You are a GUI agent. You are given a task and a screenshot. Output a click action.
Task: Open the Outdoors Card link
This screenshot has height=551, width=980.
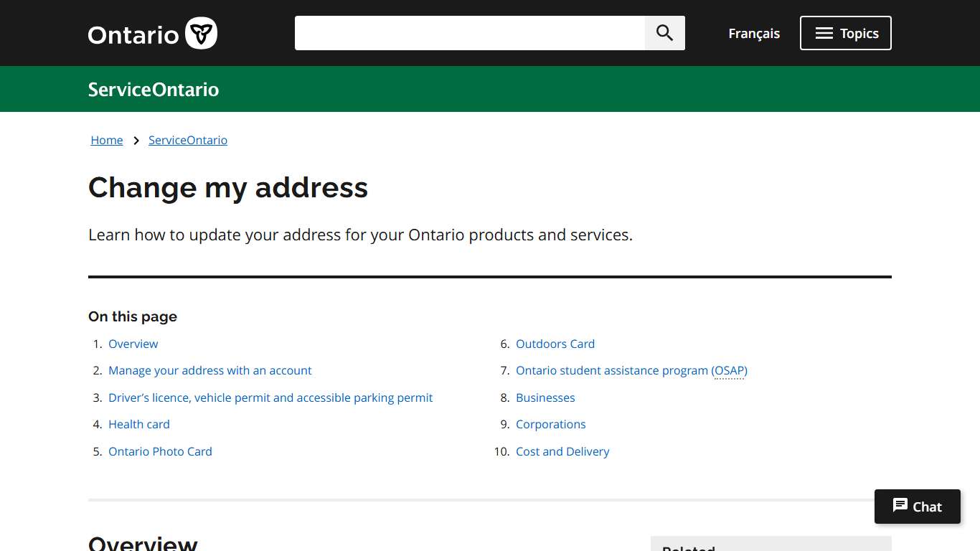click(555, 344)
